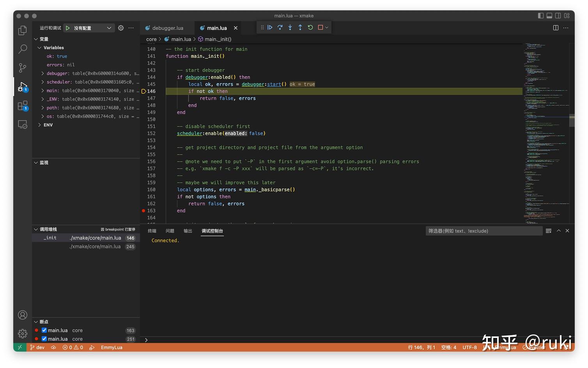The image size is (588, 368).
Task: Uncheck the main.lua breakpoint at line 163
Action: coord(44,330)
